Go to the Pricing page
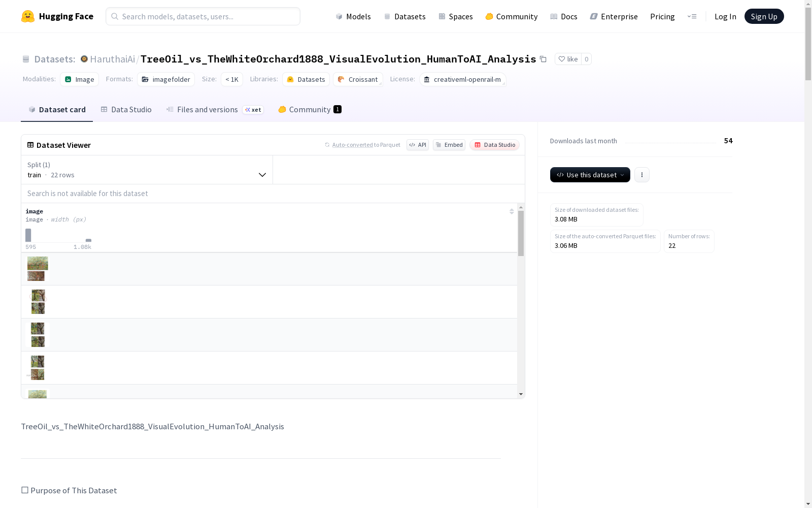Screen dimensions: 812x508 (x=662, y=16)
